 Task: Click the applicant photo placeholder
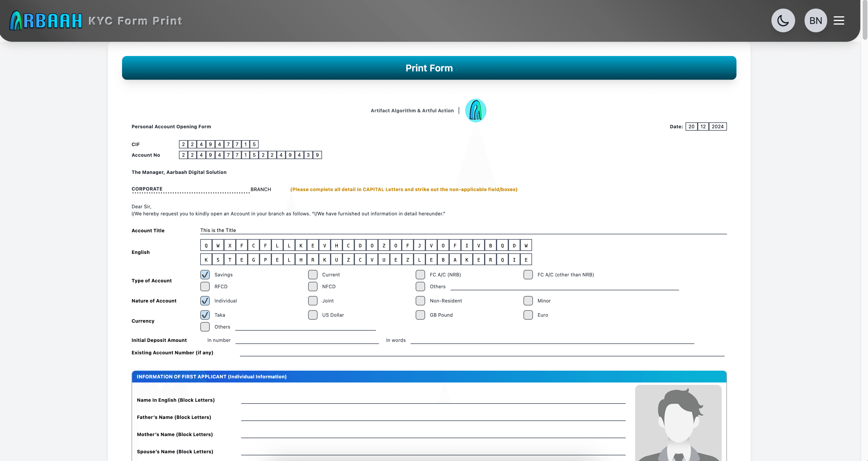tap(678, 423)
